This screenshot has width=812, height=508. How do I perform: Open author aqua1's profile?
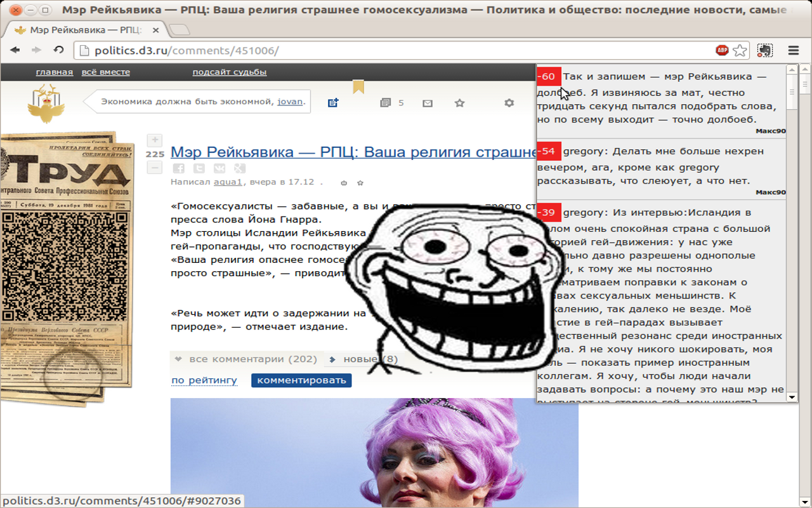coord(228,182)
